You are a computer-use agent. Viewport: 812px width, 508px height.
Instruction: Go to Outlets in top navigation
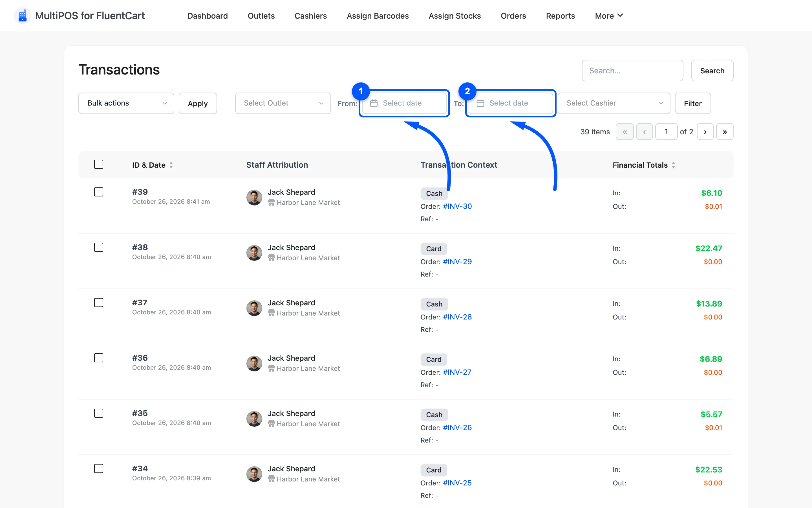pyautogui.click(x=261, y=16)
